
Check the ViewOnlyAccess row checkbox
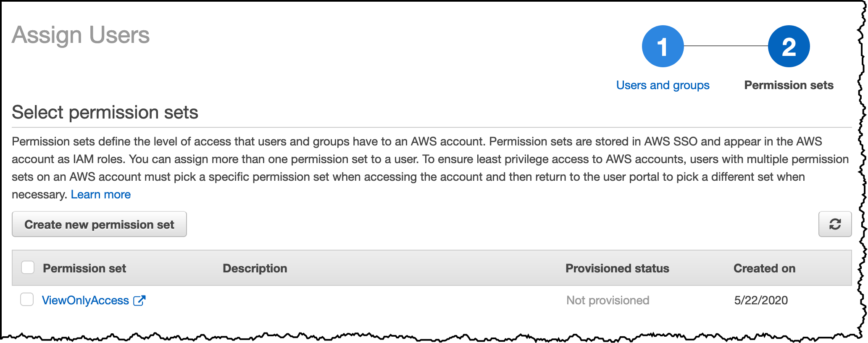[x=27, y=299]
